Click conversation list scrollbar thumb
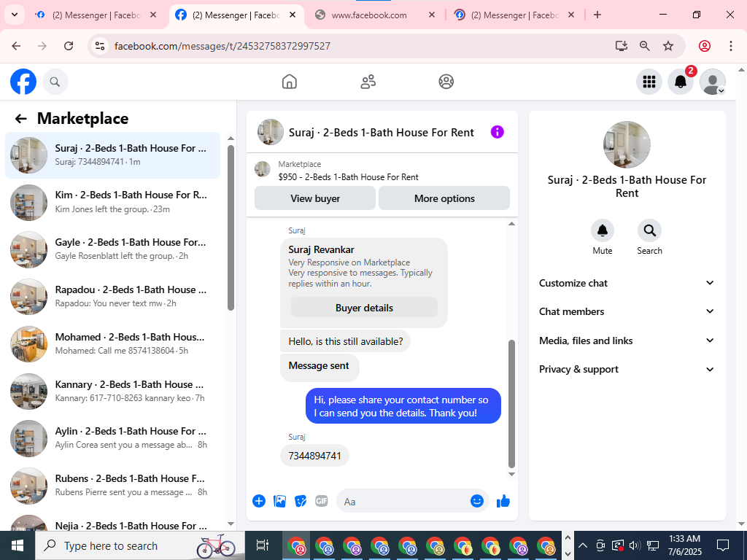The height and width of the screenshot is (560, 747). click(231, 227)
